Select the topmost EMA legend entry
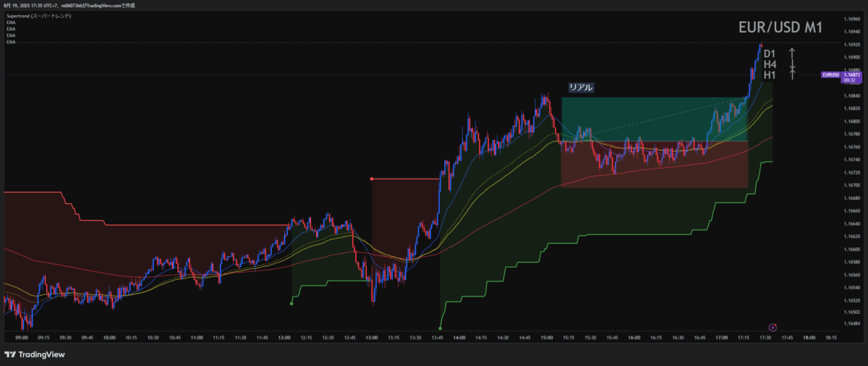Image resolution: width=868 pixels, height=366 pixels. click(x=10, y=23)
